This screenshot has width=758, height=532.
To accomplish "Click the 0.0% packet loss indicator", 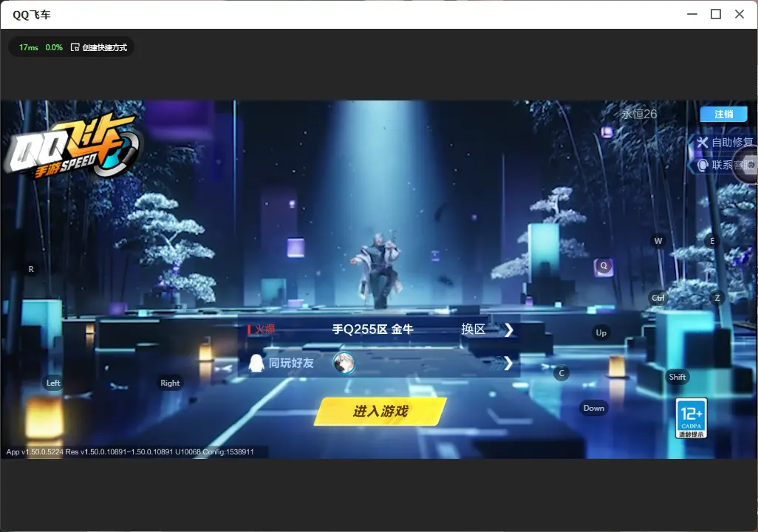I will pos(54,47).
